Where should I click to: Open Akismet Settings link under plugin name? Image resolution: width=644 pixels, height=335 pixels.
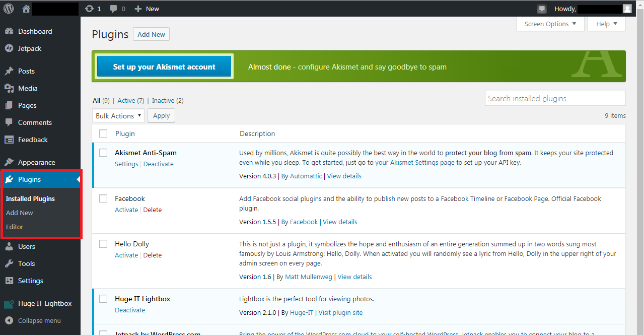[x=126, y=164]
